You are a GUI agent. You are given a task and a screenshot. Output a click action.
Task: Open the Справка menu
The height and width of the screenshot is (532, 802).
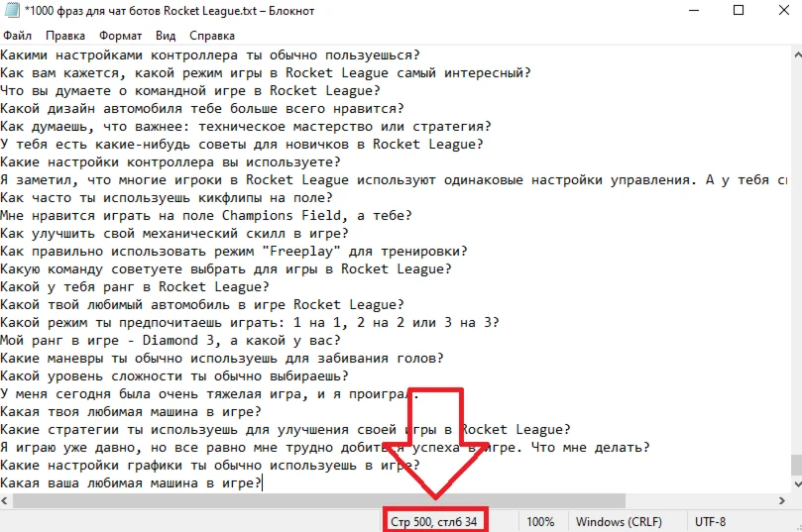coord(212,36)
